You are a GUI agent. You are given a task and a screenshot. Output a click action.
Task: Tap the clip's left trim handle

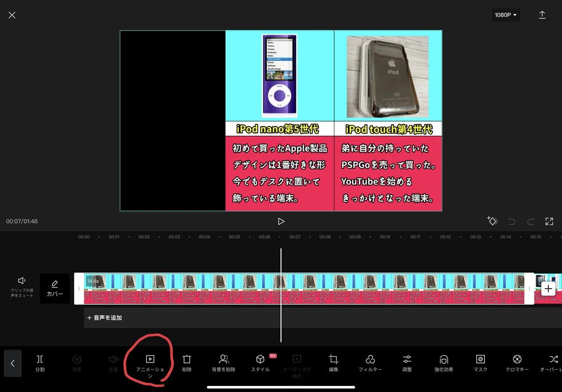point(79,289)
